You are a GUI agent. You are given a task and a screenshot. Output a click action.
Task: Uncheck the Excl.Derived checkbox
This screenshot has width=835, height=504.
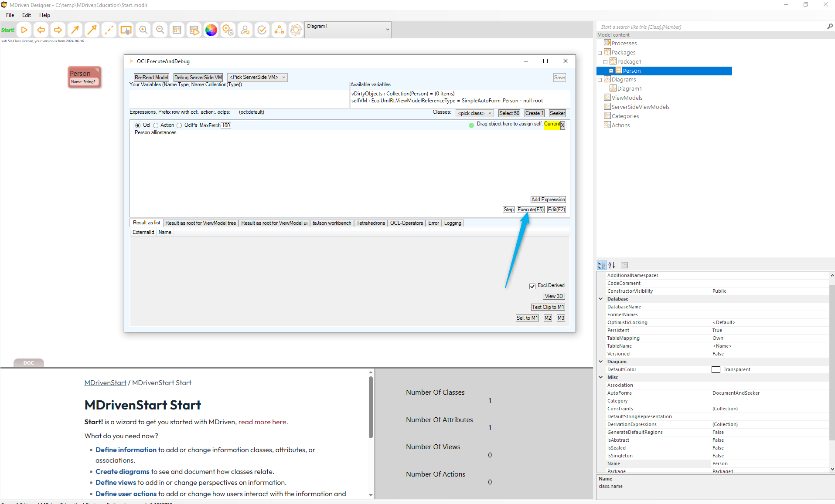(532, 286)
